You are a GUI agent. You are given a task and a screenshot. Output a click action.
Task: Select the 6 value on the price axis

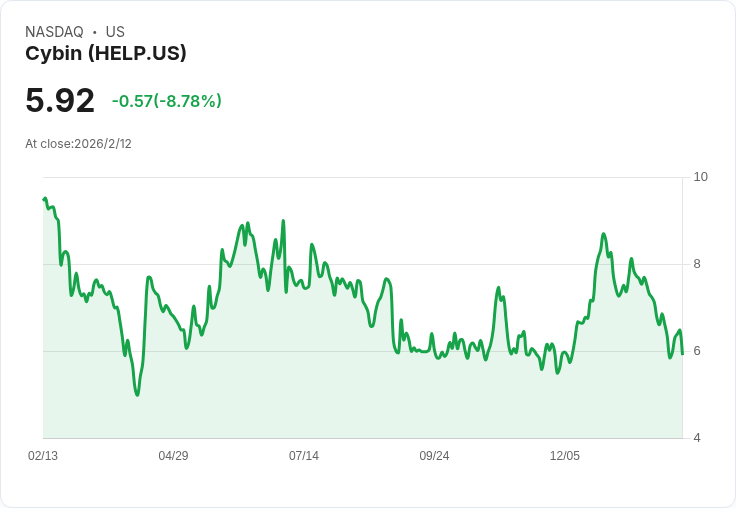pyautogui.click(x=698, y=351)
